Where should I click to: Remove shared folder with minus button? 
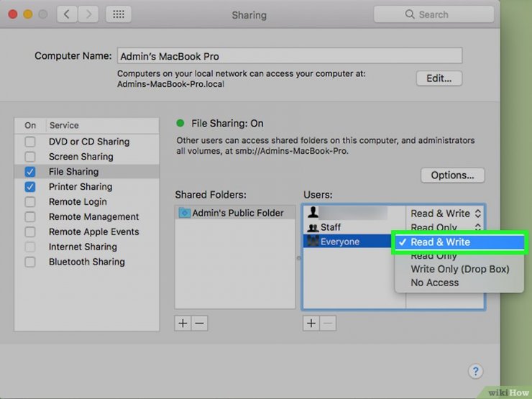click(x=200, y=324)
